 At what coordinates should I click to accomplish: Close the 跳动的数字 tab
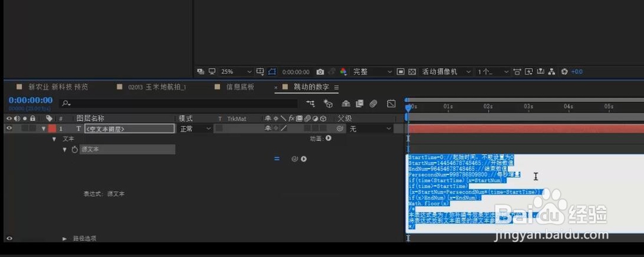click(276, 88)
